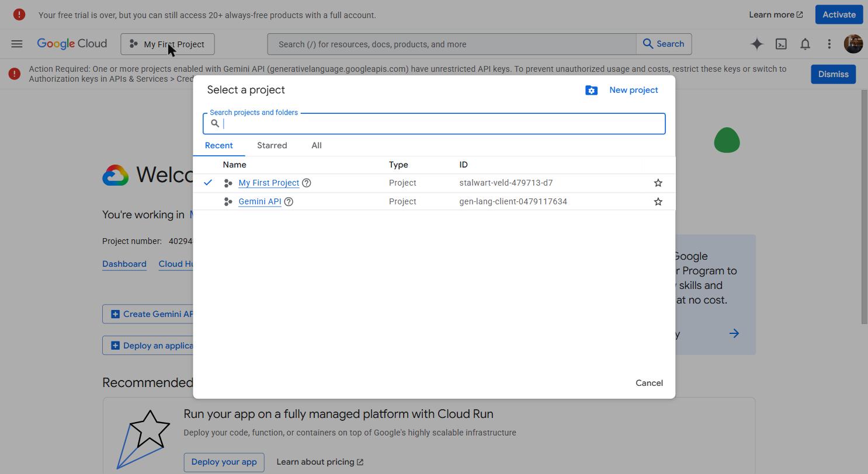Cancel the Select a project dialog
The image size is (868, 474).
point(650,383)
